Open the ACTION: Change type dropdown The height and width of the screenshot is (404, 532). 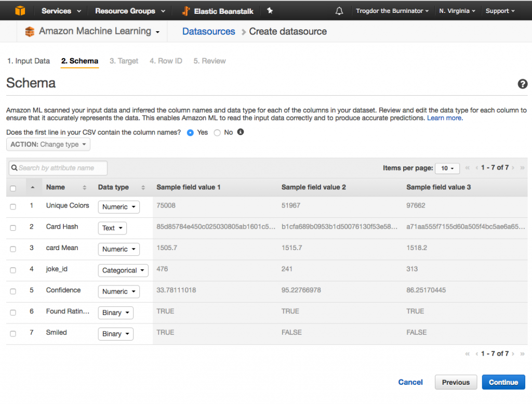pos(48,145)
